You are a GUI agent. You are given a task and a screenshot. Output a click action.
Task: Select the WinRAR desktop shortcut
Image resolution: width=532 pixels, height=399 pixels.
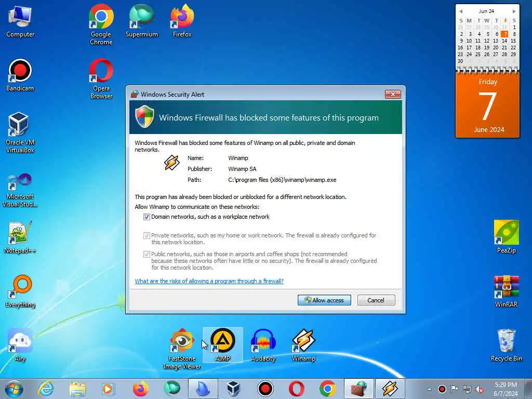(x=506, y=291)
